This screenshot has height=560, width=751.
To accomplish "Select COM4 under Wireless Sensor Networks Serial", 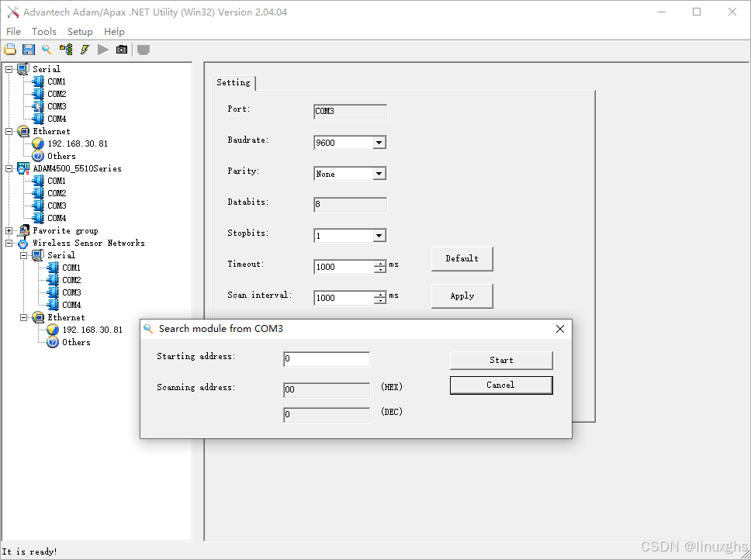I will 71,306.
